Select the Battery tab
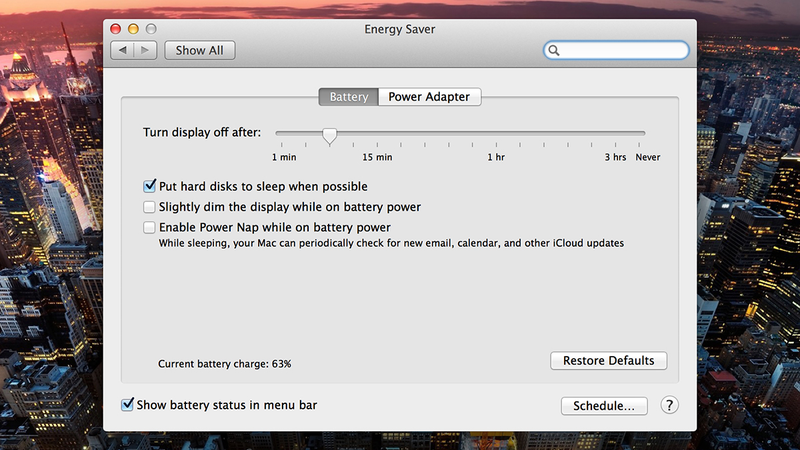The image size is (800, 450). click(x=348, y=97)
